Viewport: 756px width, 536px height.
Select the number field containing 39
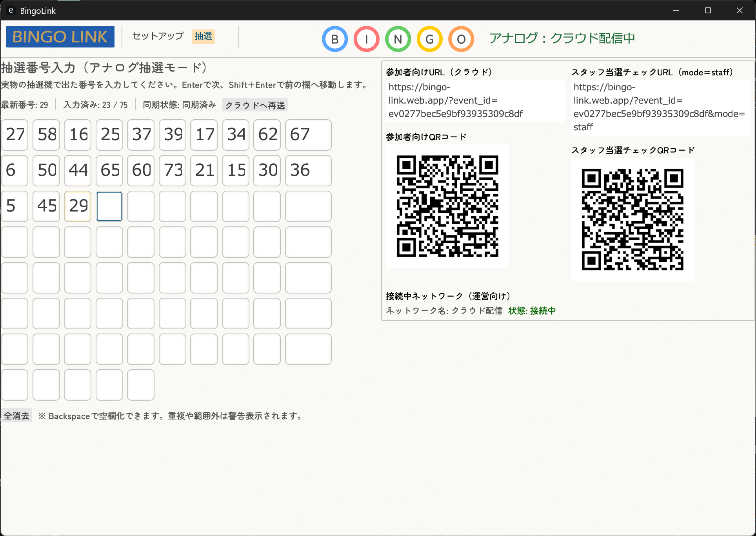click(x=173, y=135)
